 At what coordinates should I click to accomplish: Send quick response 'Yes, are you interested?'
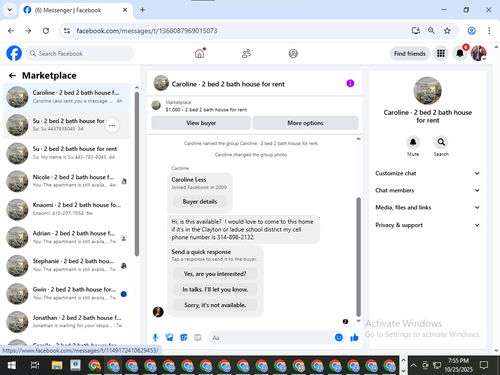pyautogui.click(x=215, y=274)
